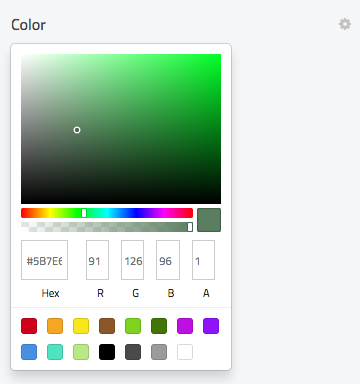
Task: Select the brown preset swatch
Action: tap(107, 326)
